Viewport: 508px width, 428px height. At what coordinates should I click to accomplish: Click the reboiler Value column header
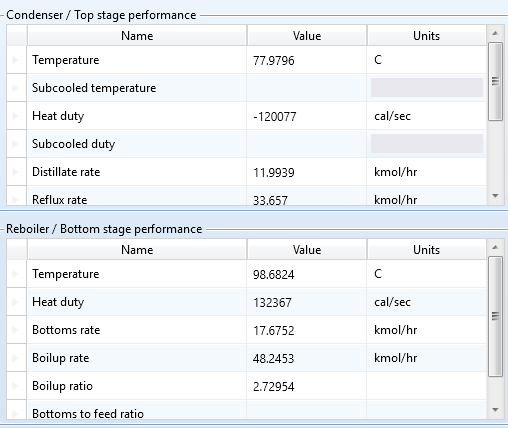coord(307,249)
